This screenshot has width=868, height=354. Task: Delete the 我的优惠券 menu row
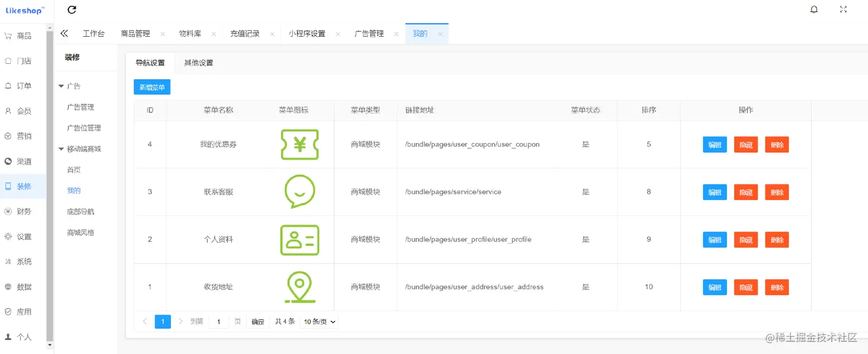[777, 145]
